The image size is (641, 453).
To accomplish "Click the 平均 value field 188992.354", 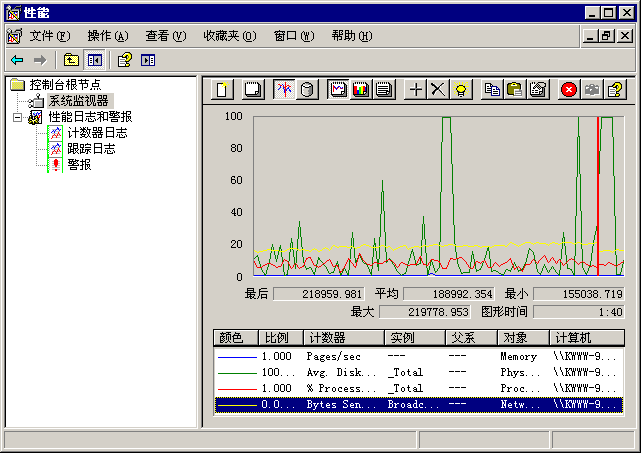I will click(x=448, y=294).
